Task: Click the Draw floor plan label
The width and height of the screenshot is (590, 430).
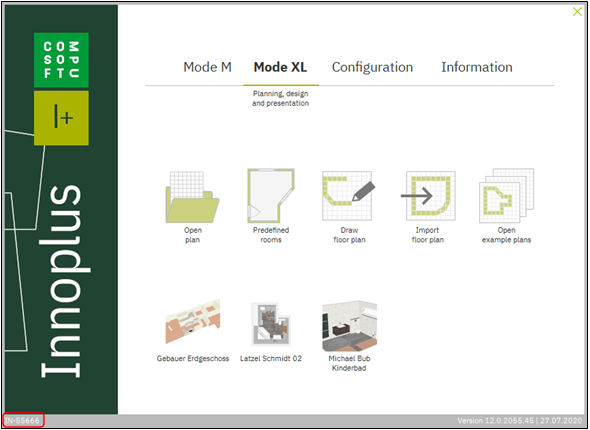Action: (x=349, y=235)
